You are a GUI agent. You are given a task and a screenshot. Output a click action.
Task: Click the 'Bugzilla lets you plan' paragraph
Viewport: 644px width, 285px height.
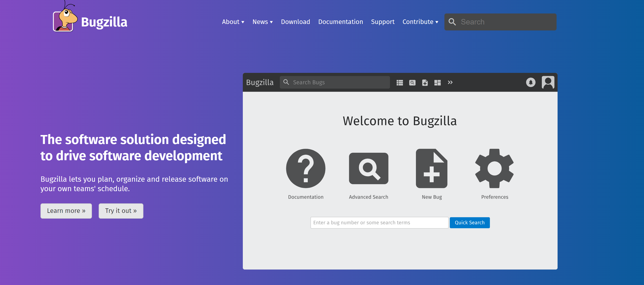click(x=134, y=184)
